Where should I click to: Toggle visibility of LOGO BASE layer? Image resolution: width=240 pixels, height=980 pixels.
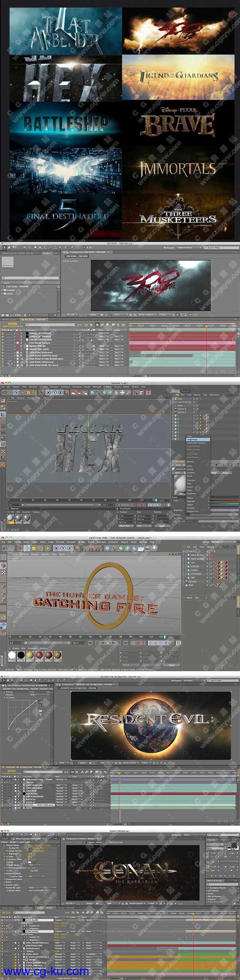tap(2, 791)
